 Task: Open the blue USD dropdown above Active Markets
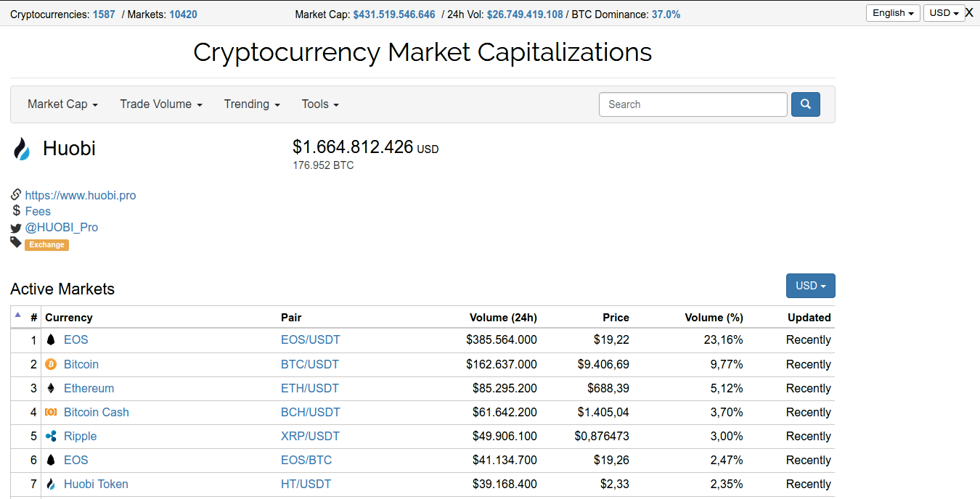pyautogui.click(x=811, y=286)
